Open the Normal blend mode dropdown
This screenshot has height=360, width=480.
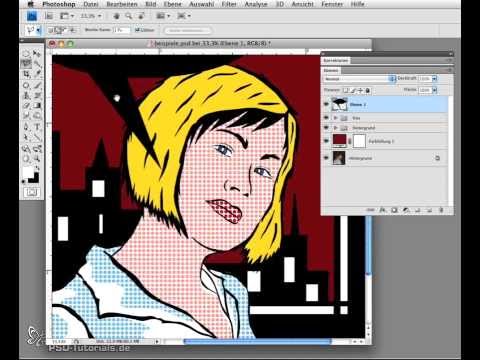359,79
